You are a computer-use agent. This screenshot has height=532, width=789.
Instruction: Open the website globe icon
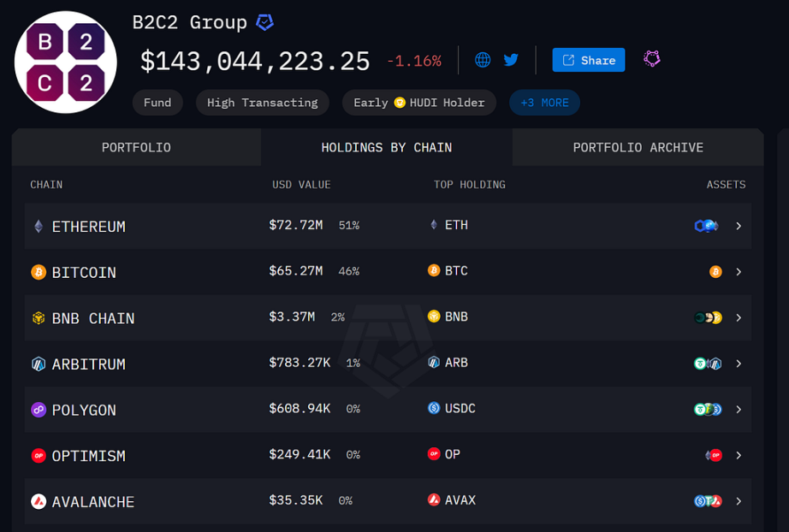click(x=483, y=60)
